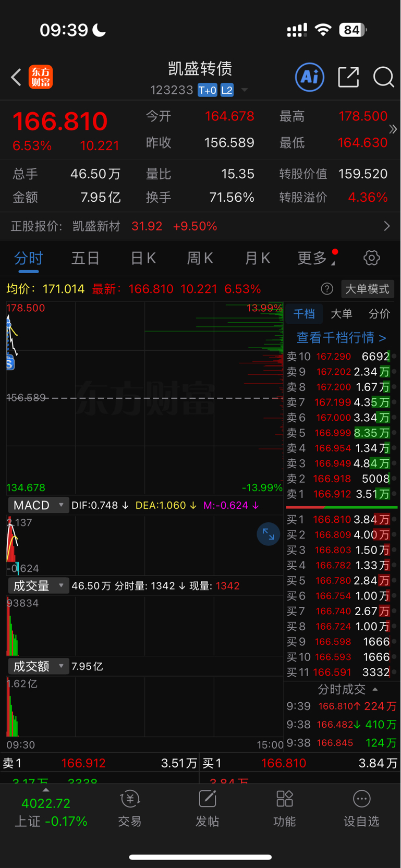Viewport: 401px width, 868px height.
Task: Open 更多 chart period menu
Action: (x=316, y=258)
